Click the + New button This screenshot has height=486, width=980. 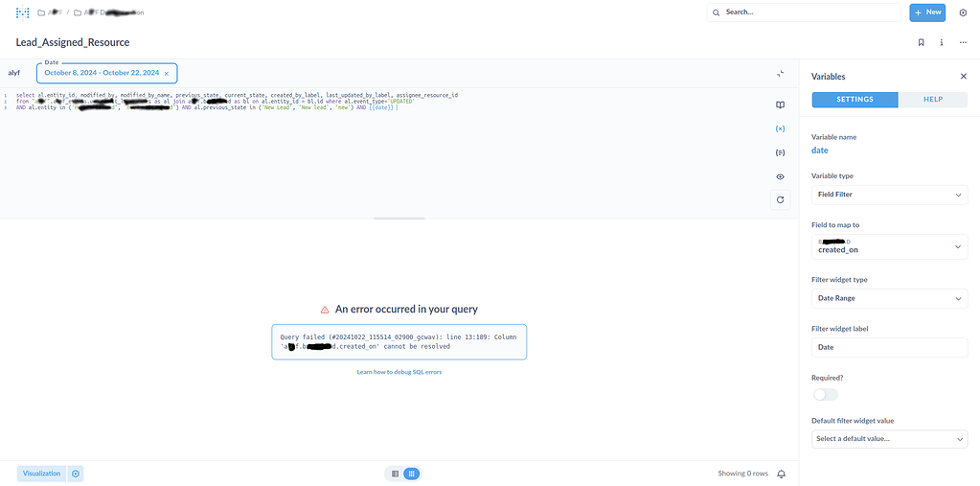point(927,12)
